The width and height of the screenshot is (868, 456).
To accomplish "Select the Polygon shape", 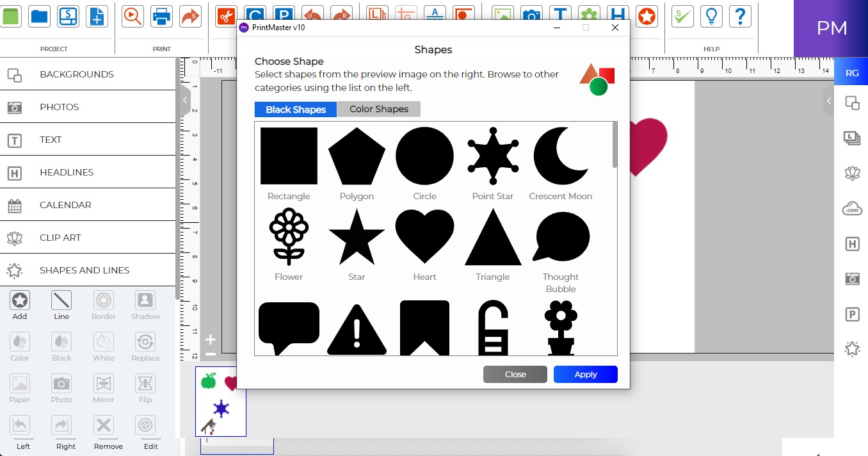I will (357, 156).
